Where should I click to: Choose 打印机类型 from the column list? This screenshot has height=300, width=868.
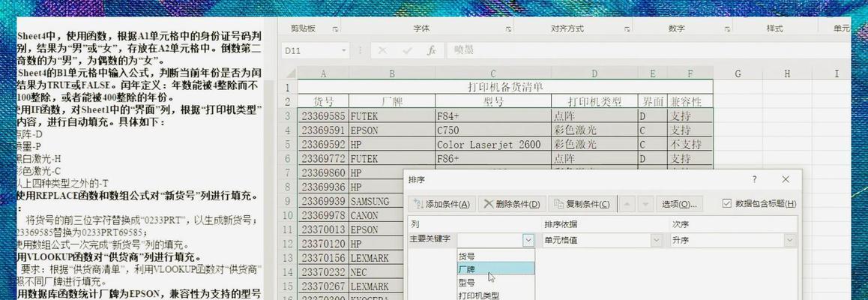click(495, 295)
